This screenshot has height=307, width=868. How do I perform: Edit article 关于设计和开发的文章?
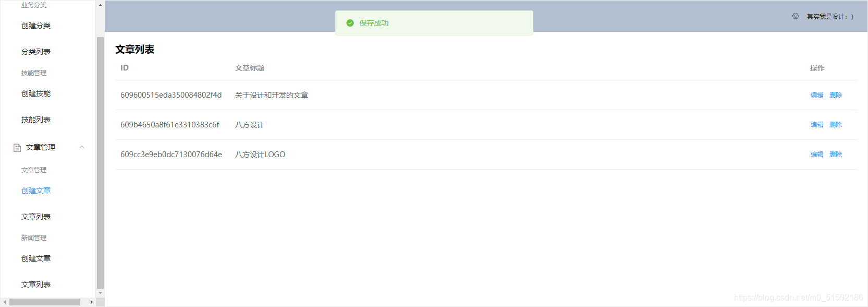817,95
